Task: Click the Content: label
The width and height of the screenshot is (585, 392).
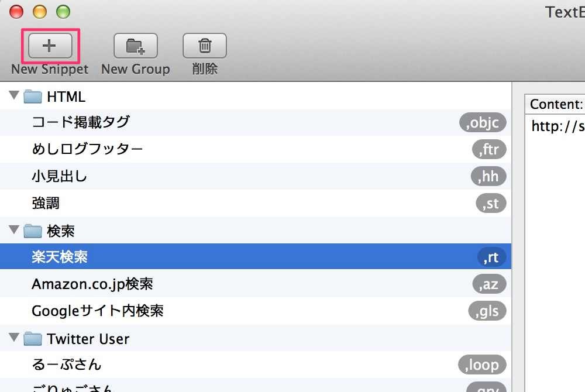Action: point(556,104)
